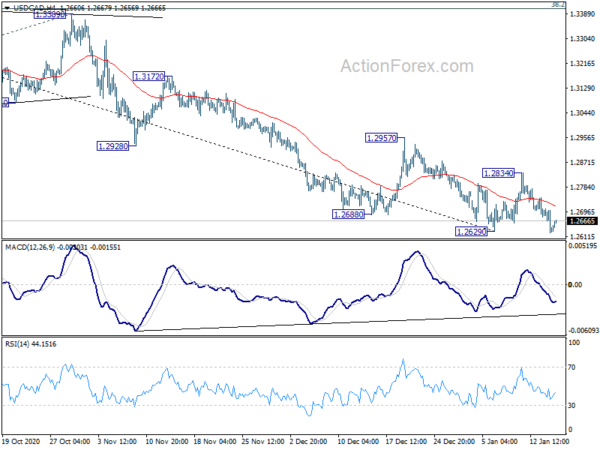
Task: Select the 1.29570 peak price label
Action: click(381, 138)
